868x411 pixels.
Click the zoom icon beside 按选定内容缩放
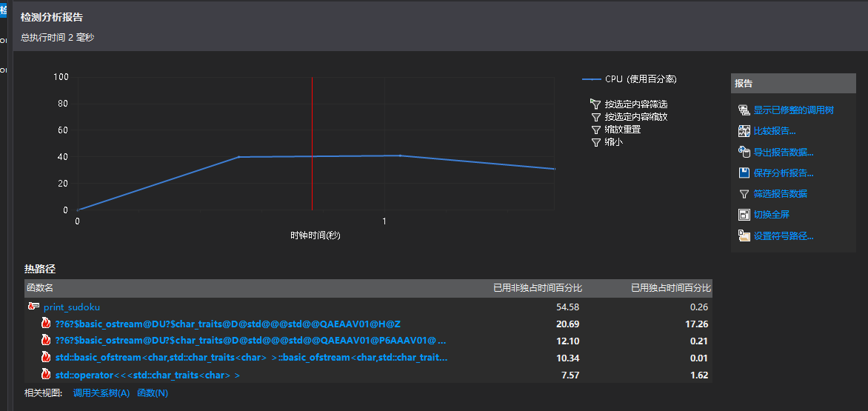tap(595, 116)
